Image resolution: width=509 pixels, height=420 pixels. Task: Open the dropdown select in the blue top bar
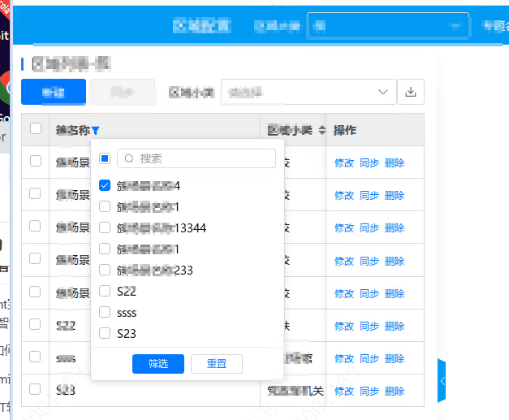click(388, 25)
